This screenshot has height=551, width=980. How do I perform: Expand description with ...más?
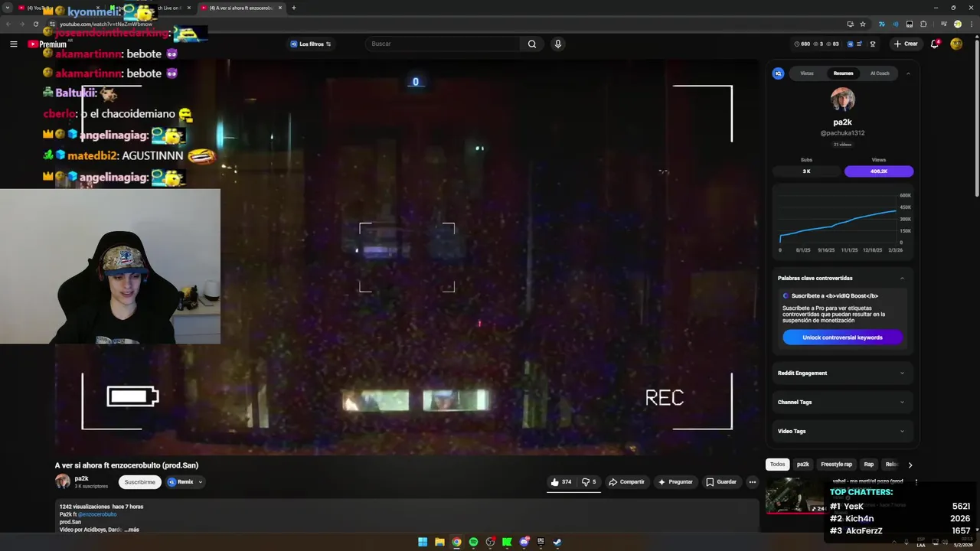133,530
